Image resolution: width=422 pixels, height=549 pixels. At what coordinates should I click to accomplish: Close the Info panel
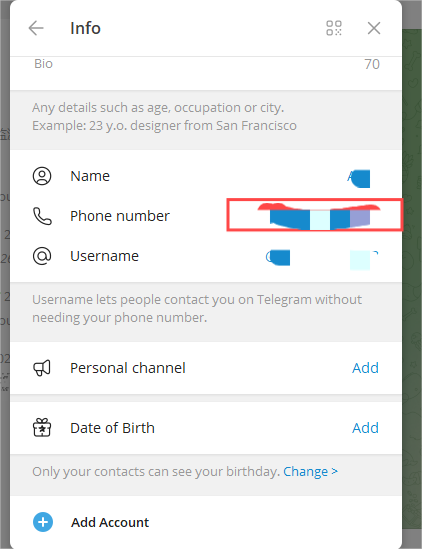coord(374,28)
